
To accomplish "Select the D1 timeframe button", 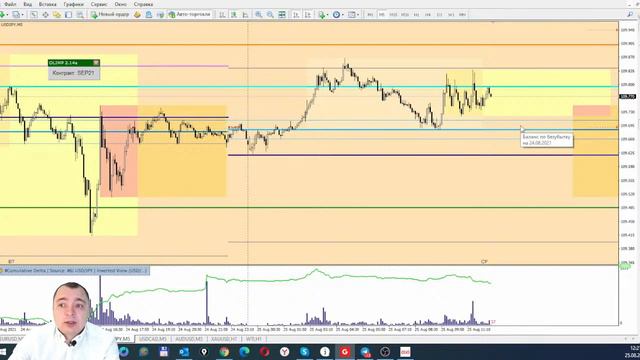I will [x=440, y=15].
